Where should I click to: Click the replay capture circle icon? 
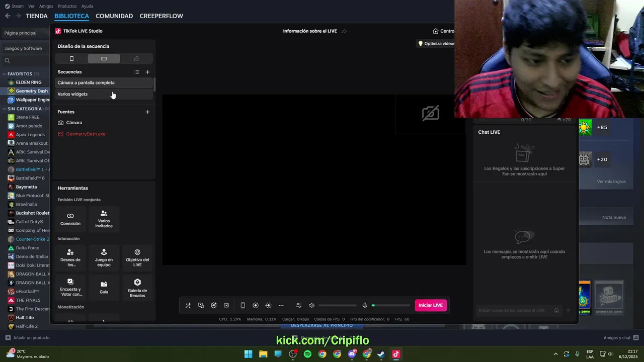tap(268, 305)
